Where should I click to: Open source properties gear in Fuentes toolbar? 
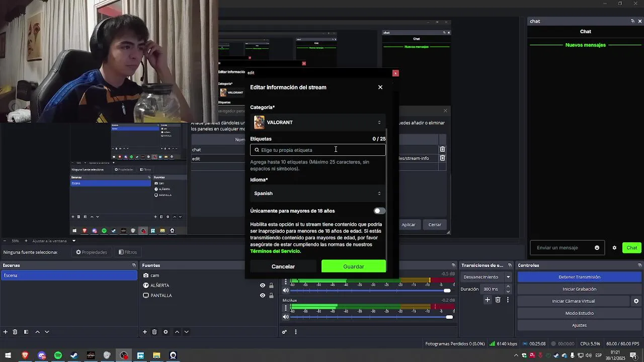(x=166, y=332)
